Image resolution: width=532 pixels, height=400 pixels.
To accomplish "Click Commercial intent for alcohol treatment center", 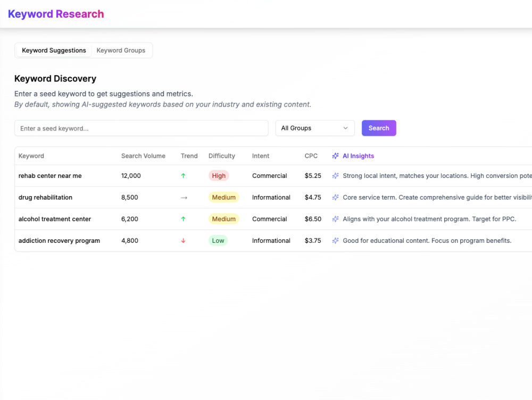I will 269,219.
